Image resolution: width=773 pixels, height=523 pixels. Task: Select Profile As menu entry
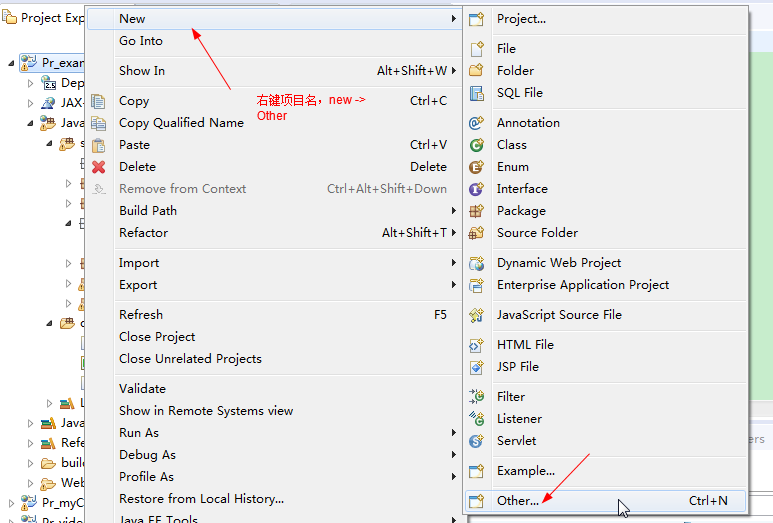click(x=274, y=477)
